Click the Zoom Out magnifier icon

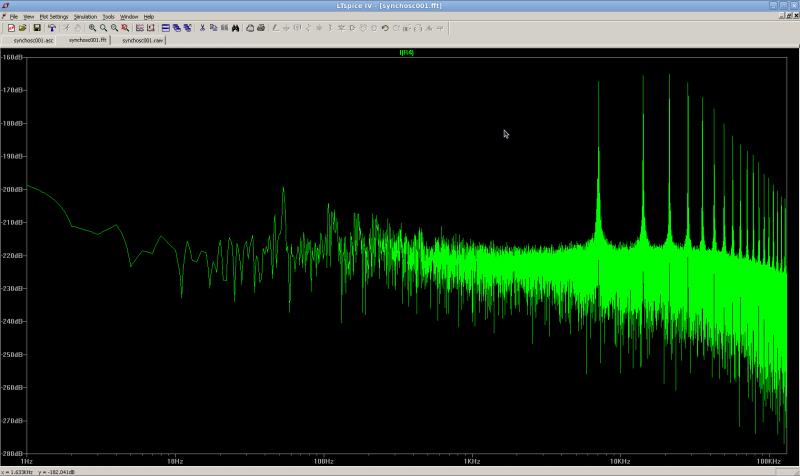[x=114, y=28]
